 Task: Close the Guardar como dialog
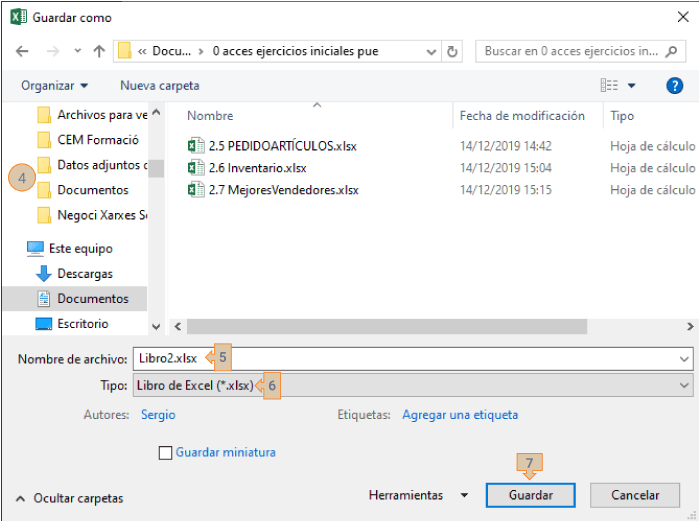point(683,17)
